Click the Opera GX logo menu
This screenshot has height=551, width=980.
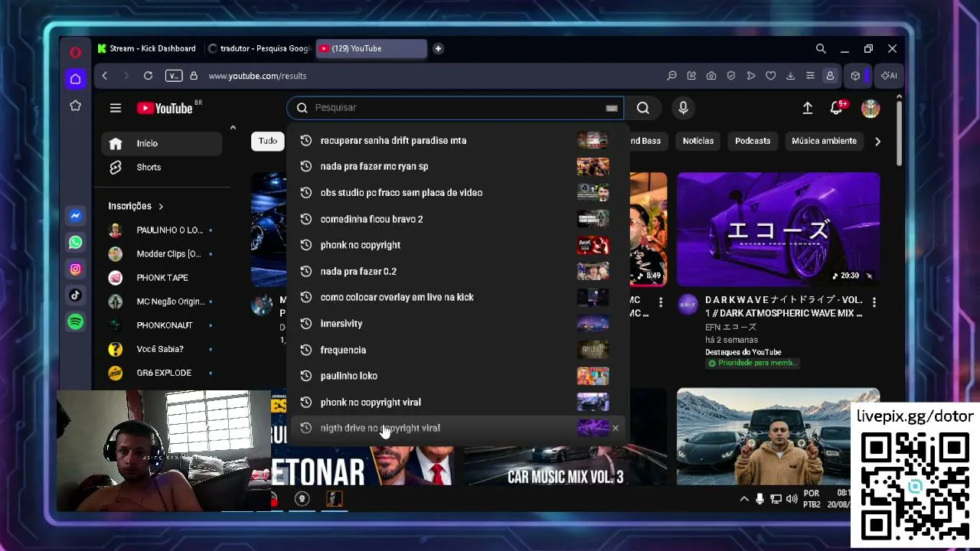75,52
